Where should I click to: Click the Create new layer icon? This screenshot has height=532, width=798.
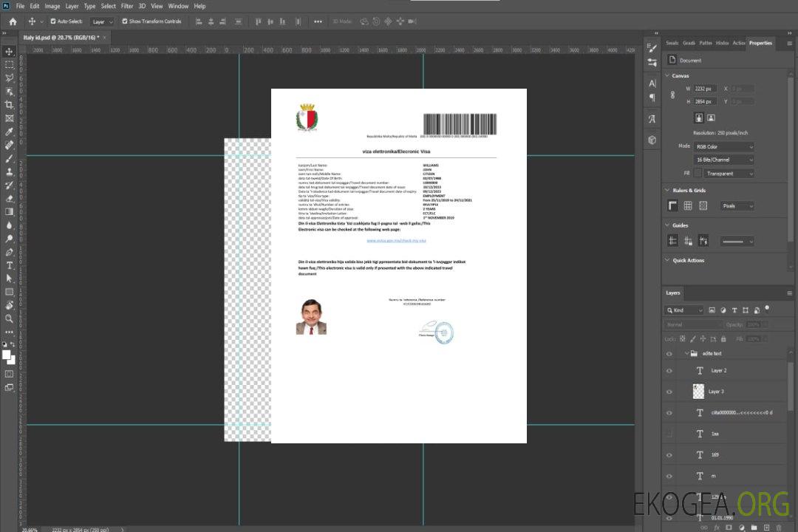click(766, 528)
